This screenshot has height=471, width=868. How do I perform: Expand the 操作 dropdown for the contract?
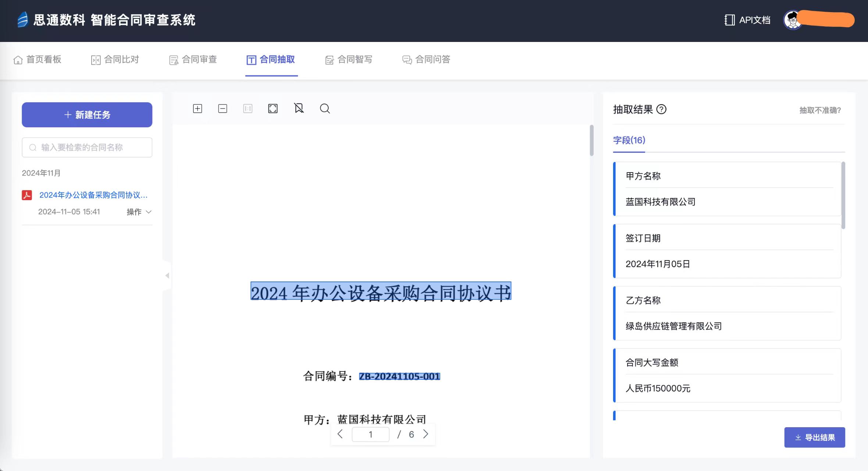(x=139, y=212)
